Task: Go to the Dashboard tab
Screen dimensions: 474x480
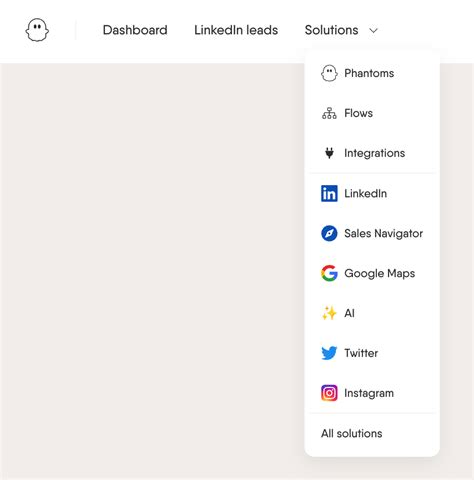Action: (x=135, y=30)
